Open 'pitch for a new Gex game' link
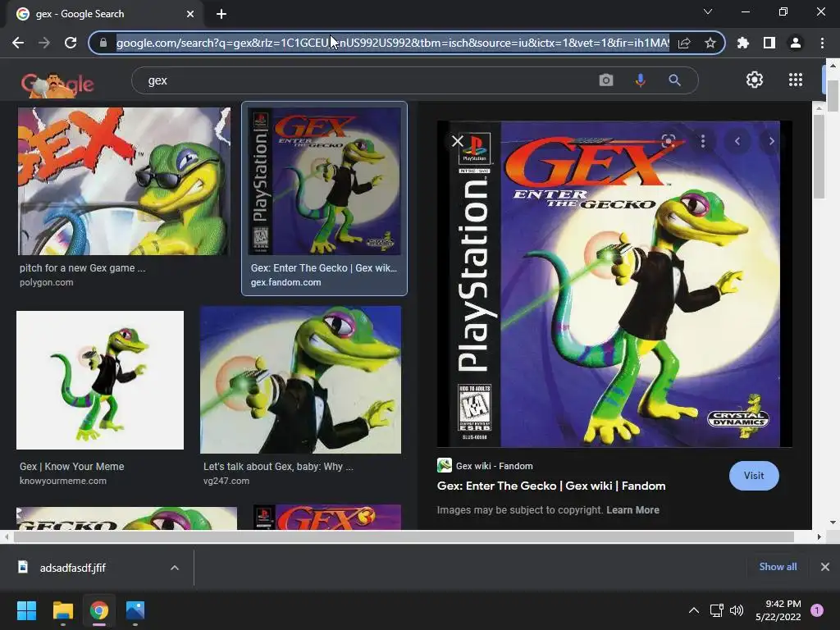 tap(83, 268)
